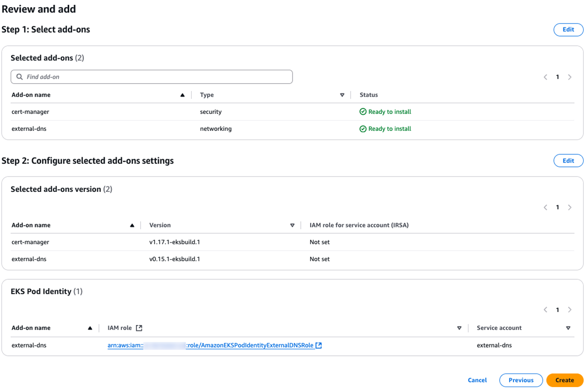This screenshot has height=389, width=588.
Task: Click Edit for Step 2 add-ons settings
Action: 568,160
